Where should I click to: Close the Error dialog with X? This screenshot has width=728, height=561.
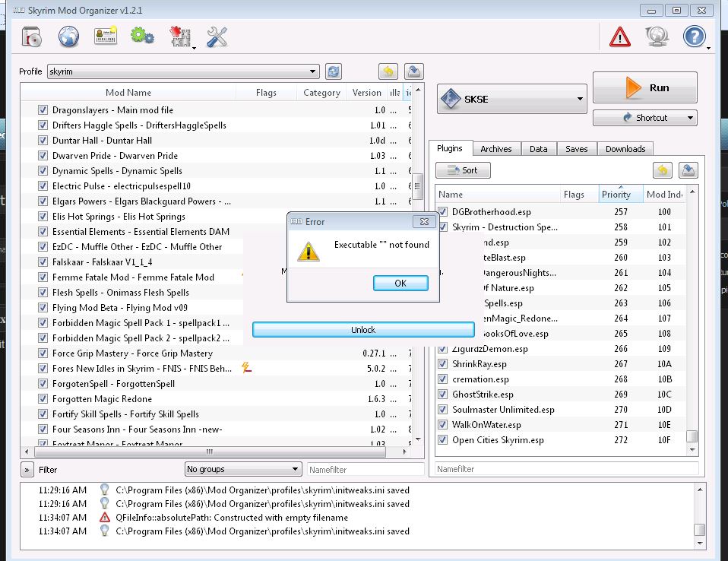click(x=424, y=221)
